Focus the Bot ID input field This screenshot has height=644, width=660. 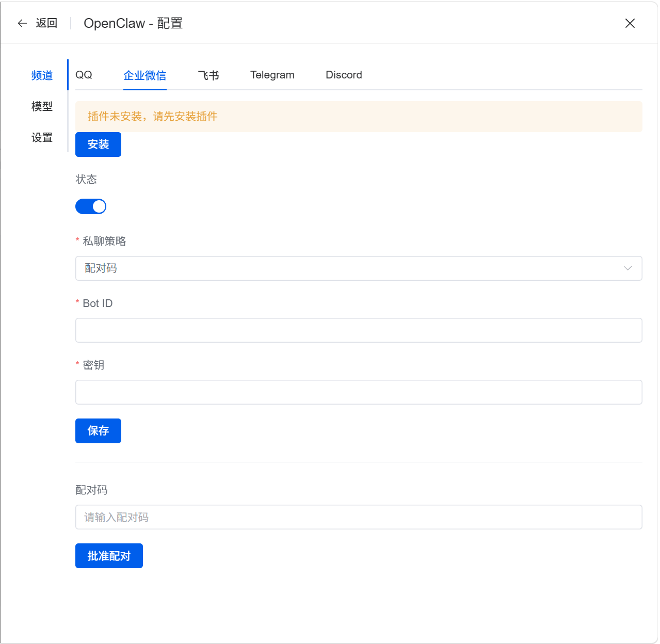(359, 330)
